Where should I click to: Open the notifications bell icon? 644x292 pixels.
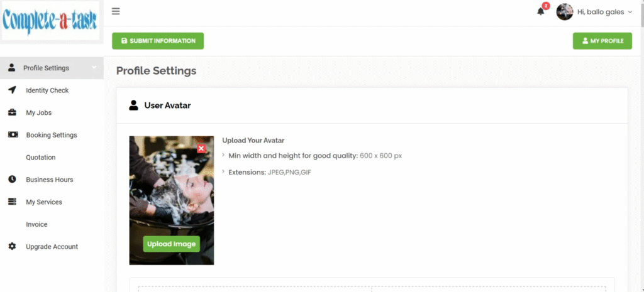(x=541, y=11)
